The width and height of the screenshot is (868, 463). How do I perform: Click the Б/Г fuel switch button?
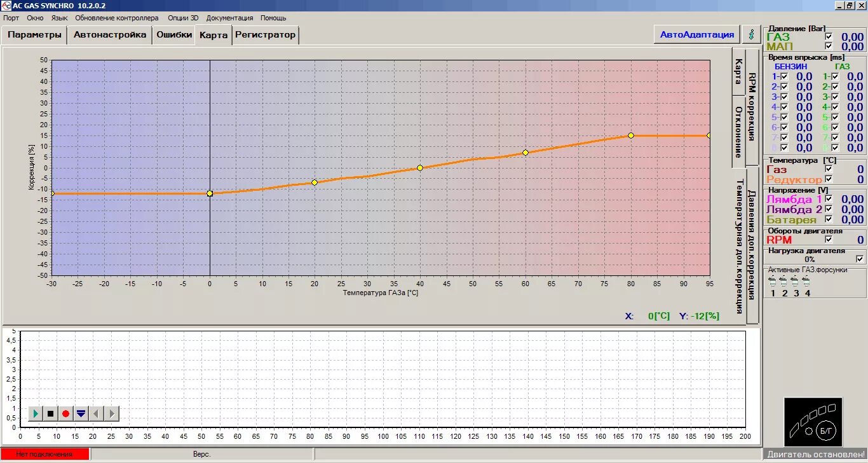825,431
